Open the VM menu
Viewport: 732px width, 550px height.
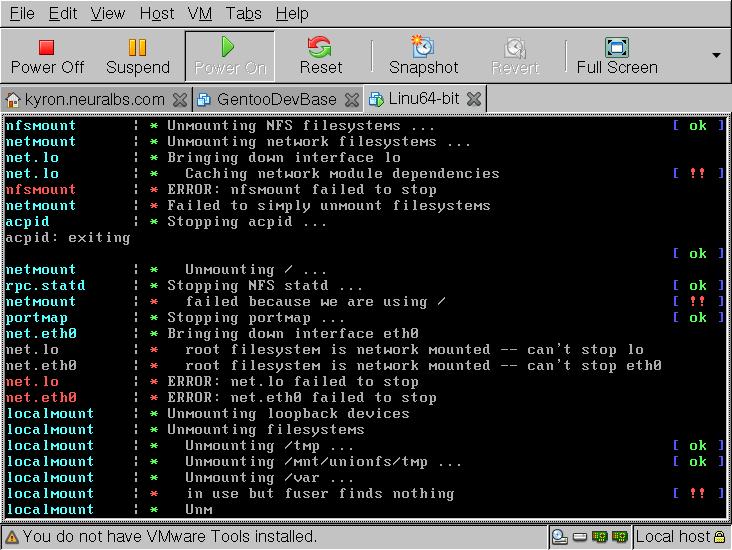tap(199, 14)
